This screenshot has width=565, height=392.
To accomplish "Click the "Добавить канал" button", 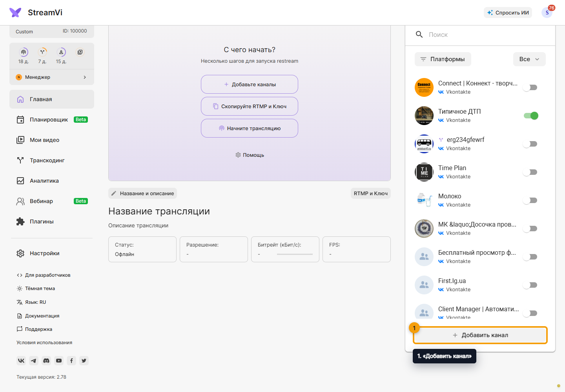I will point(480,335).
